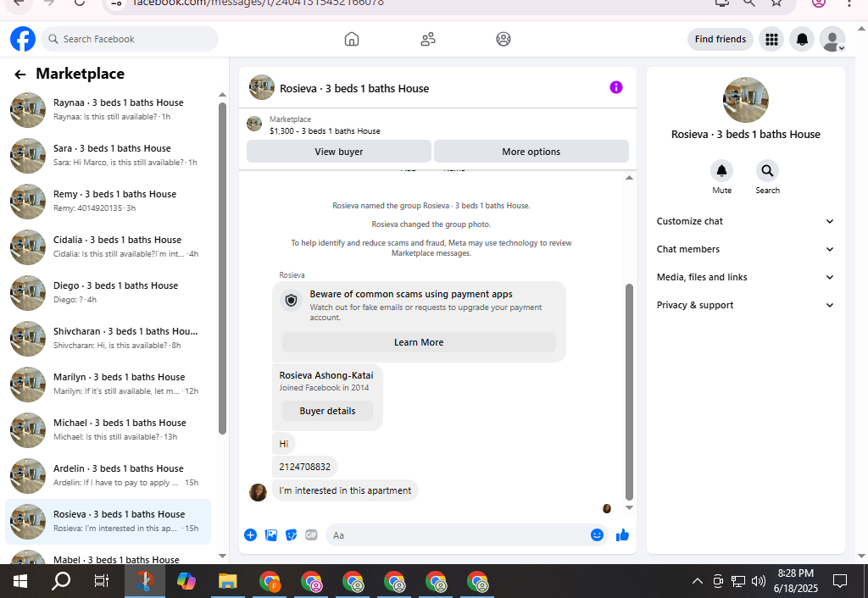This screenshot has width=868, height=598.
Task: Click the volume icon in system tray
Action: click(759, 581)
